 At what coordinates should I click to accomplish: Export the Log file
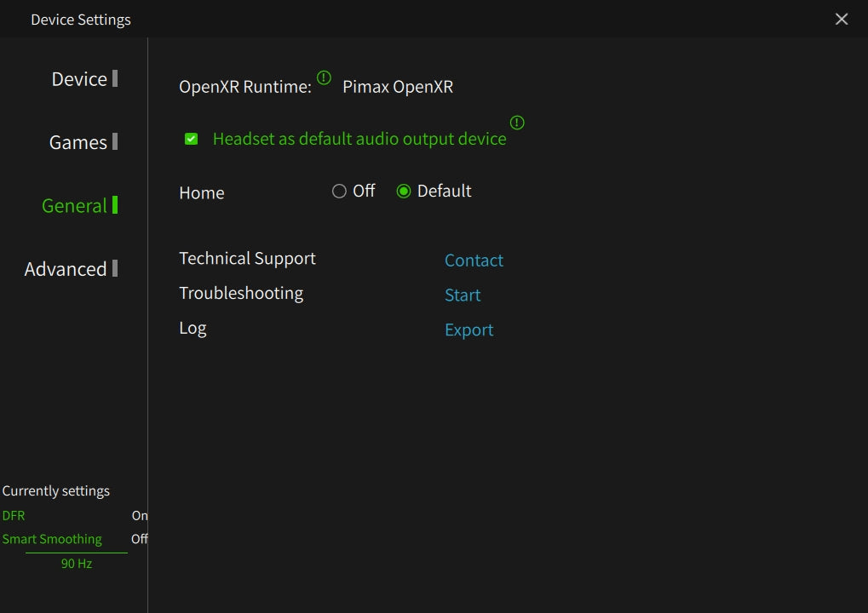(468, 330)
